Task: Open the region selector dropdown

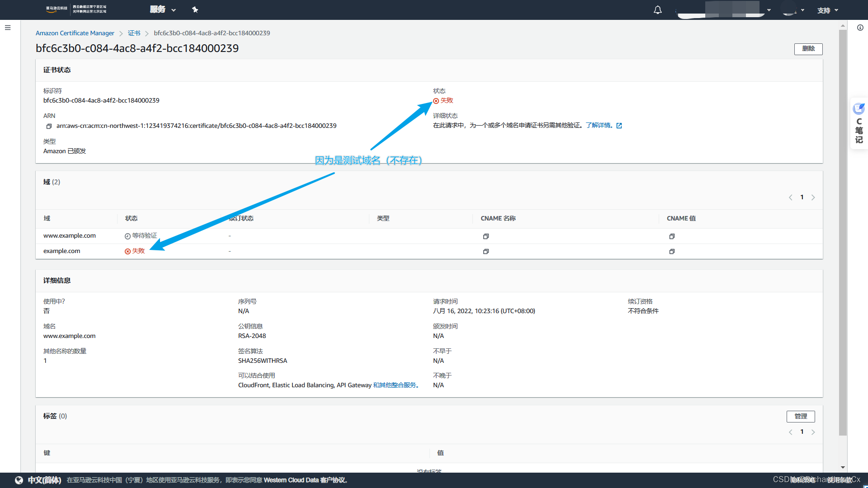Action: pyautogui.click(x=793, y=9)
